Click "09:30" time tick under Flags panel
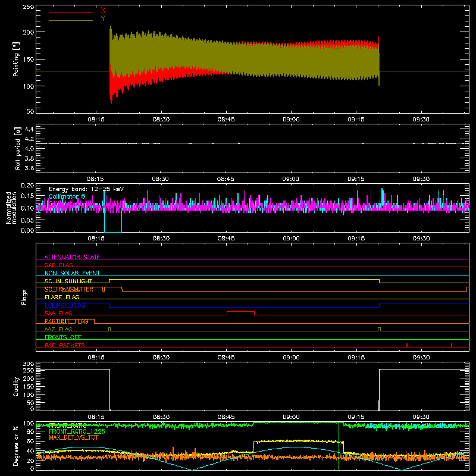 click(421, 358)
